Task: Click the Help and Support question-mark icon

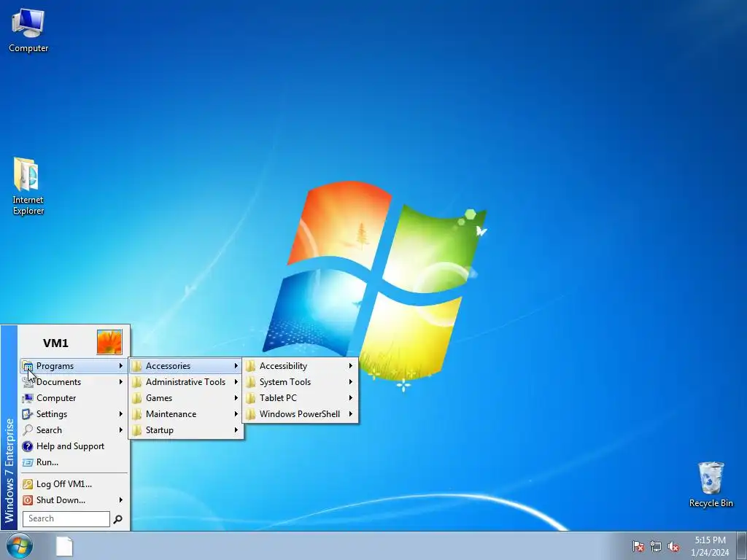Action: tap(28, 446)
